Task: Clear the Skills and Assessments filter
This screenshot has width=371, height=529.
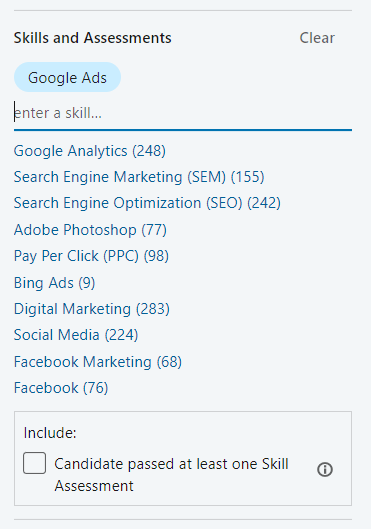Action: point(317,38)
